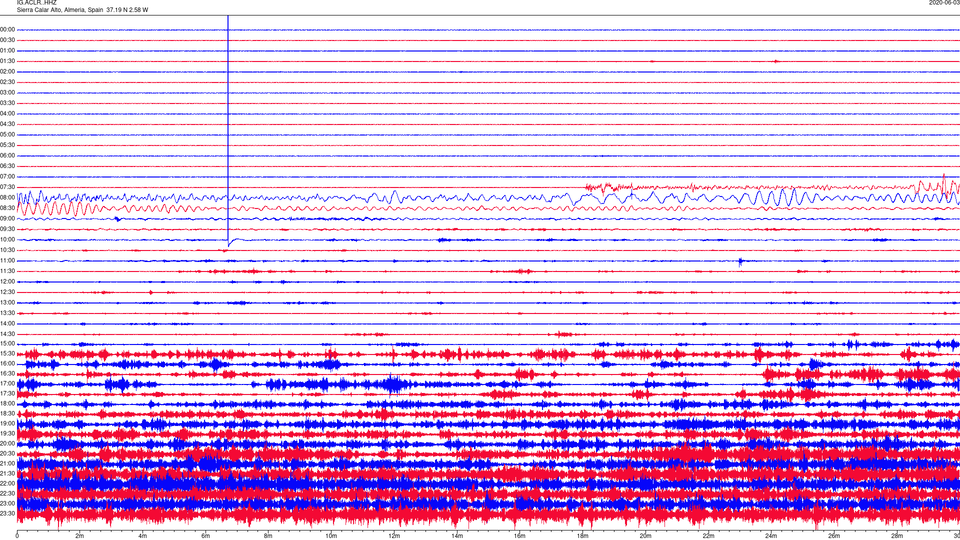
Task: Select the 11:00 trace time label
Action: coord(7,260)
